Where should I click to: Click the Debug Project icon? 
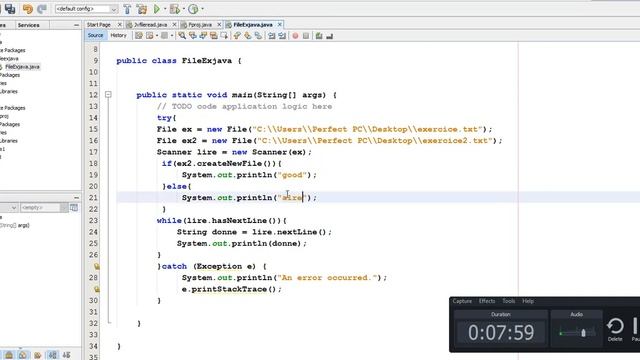(175, 9)
